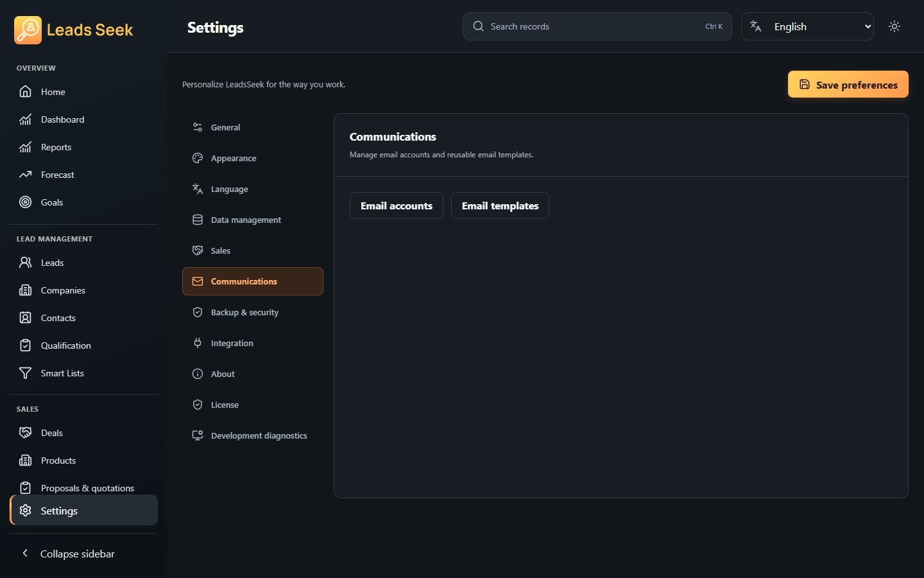Click the Goals target icon

tap(25, 202)
